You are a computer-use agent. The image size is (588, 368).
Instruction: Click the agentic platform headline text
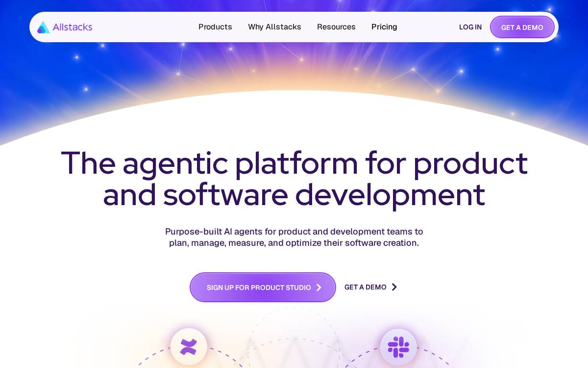click(x=294, y=179)
